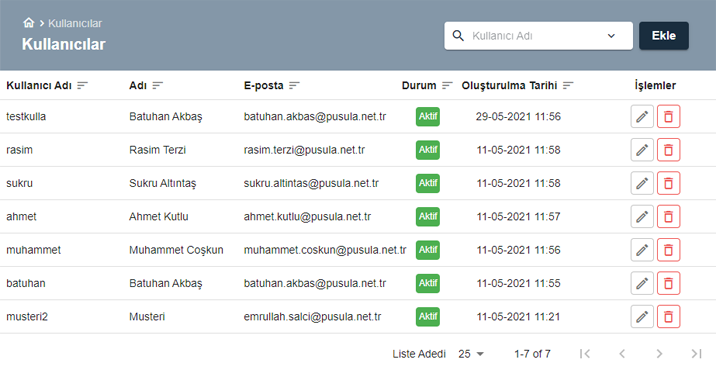Click the Ekle button
This screenshot has width=716, height=372.
pos(663,36)
